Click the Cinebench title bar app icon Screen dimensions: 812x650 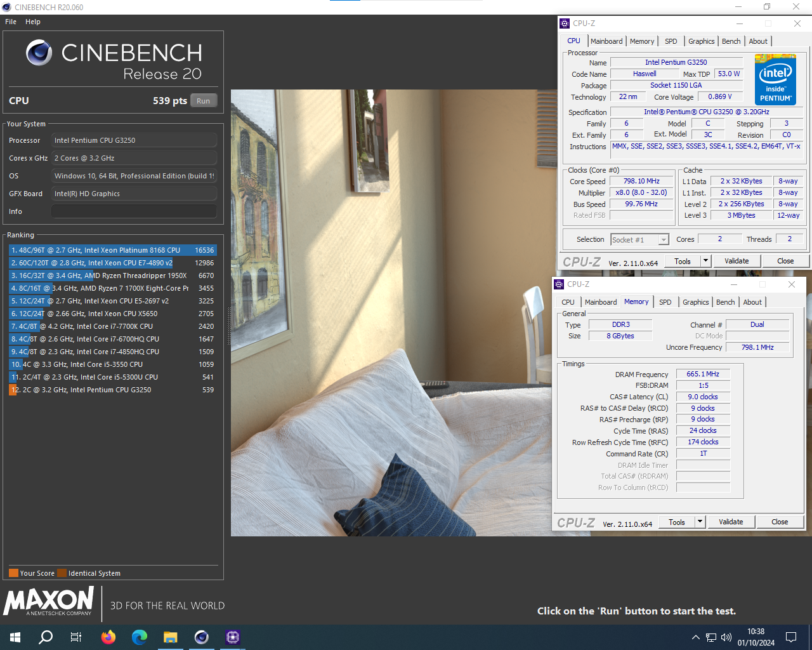[7, 7]
